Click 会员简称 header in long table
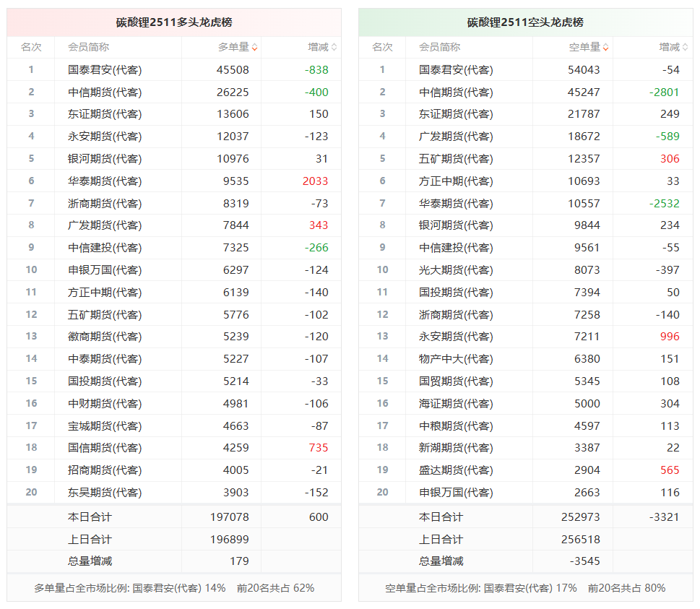This screenshot has height=609, width=700. (x=88, y=48)
